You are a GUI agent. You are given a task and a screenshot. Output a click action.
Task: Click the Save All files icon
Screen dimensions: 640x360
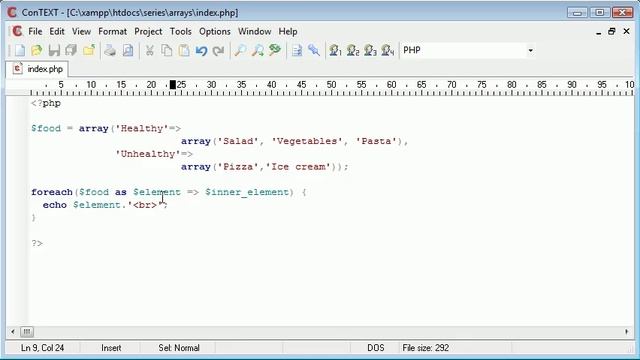[x=71, y=51]
